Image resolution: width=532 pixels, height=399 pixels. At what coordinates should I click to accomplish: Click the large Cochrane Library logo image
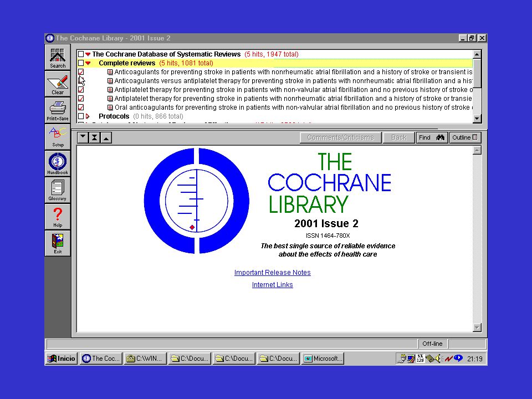pos(197,201)
